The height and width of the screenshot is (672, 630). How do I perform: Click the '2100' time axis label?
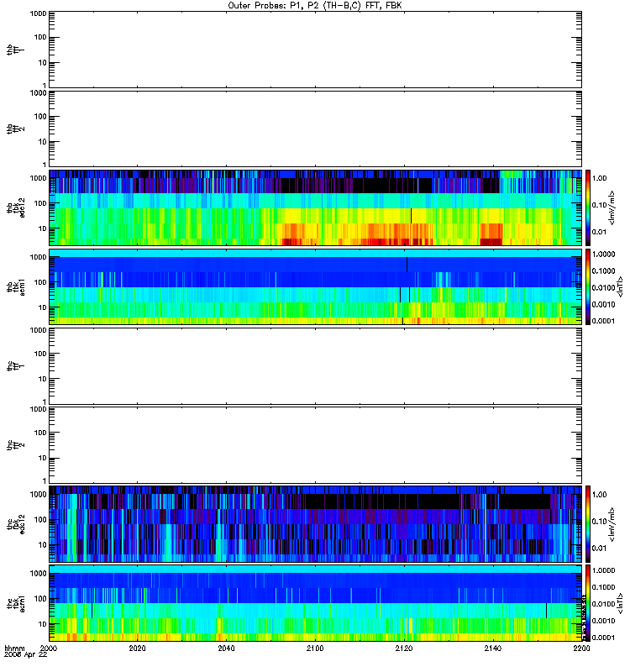[x=315, y=648]
